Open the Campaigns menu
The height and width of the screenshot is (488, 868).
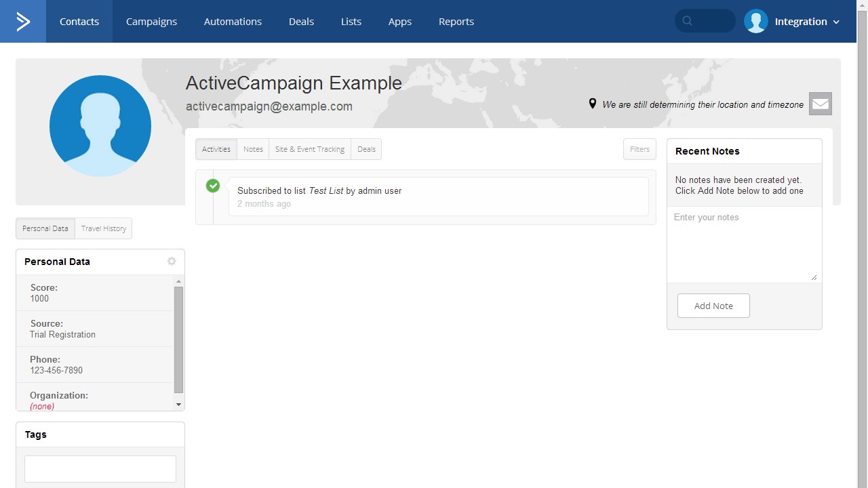pos(151,22)
